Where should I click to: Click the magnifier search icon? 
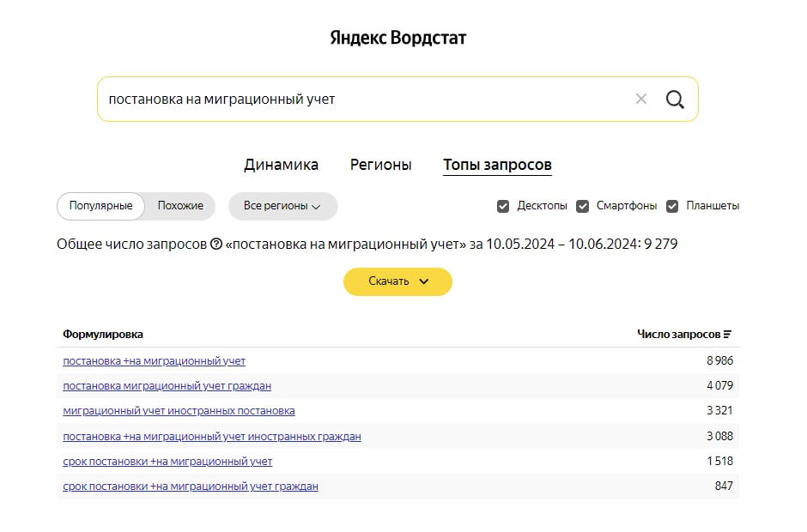pos(675,100)
